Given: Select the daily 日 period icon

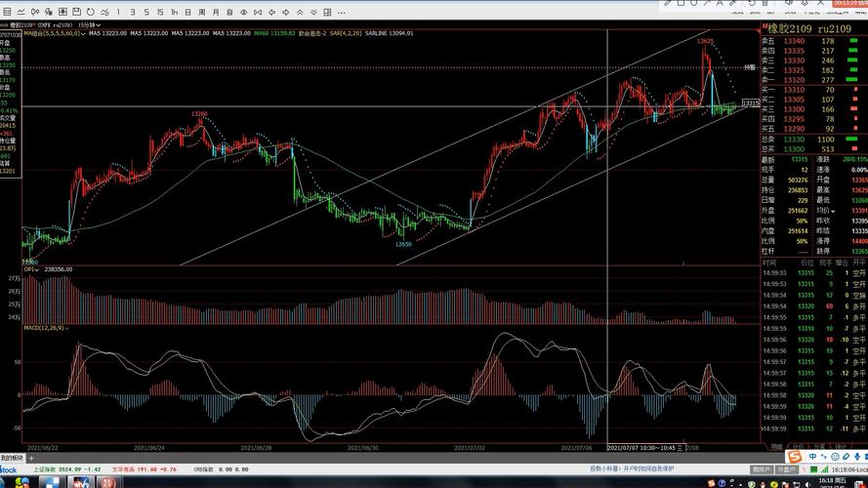Looking at the screenshot, I should (187, 13).
